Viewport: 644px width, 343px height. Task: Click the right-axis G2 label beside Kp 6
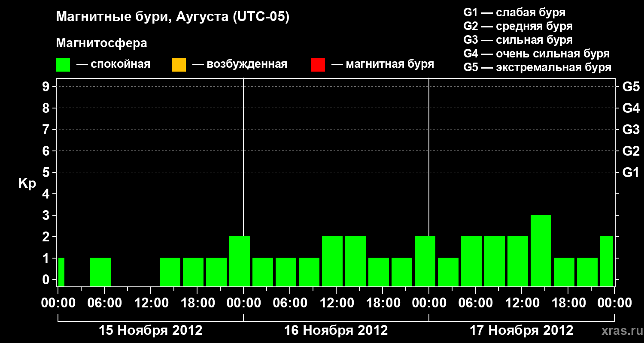(631, 151)
